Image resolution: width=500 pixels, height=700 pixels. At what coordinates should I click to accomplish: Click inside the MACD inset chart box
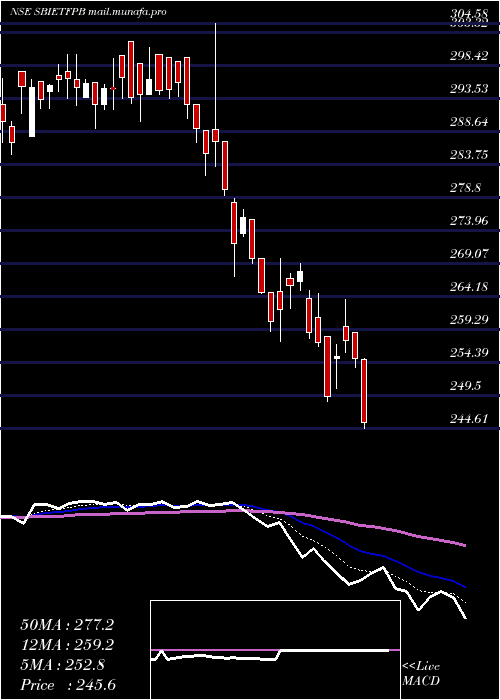pos(275,650)
